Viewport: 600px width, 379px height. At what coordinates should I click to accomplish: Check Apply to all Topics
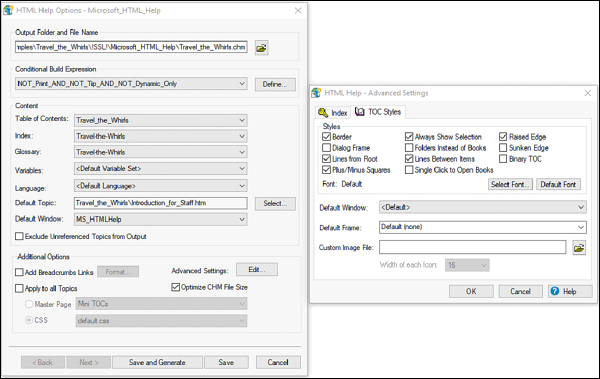19,288
